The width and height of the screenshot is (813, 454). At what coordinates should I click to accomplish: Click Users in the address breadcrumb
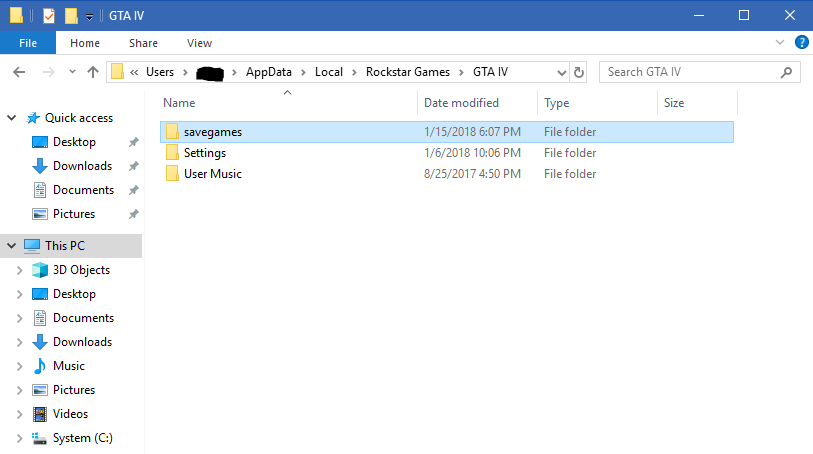tap(160, 72)
